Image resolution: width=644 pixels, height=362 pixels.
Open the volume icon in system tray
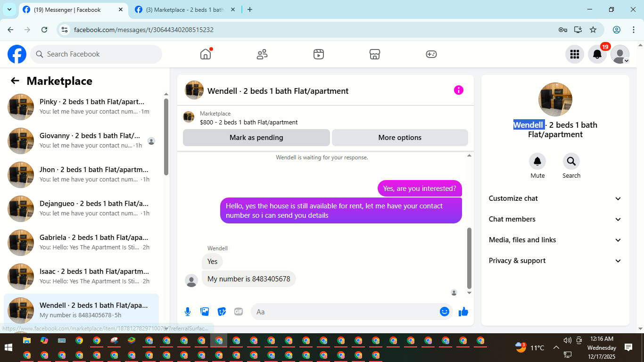coord(567,340)
